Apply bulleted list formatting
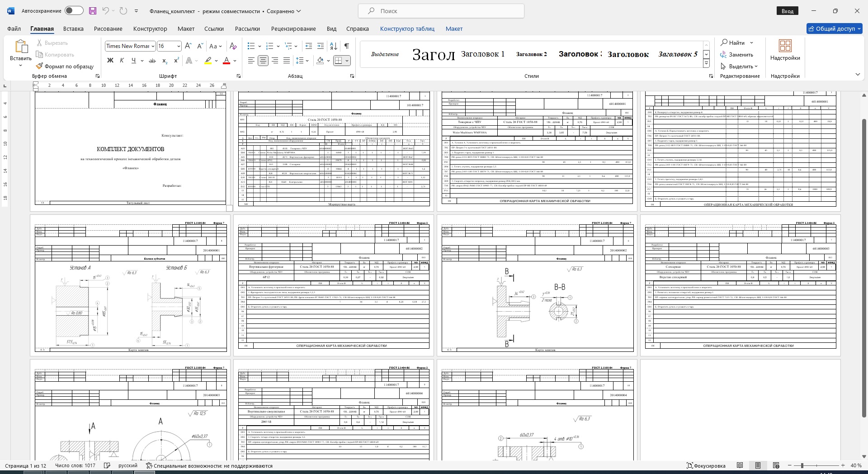 (x=251, y=46)
